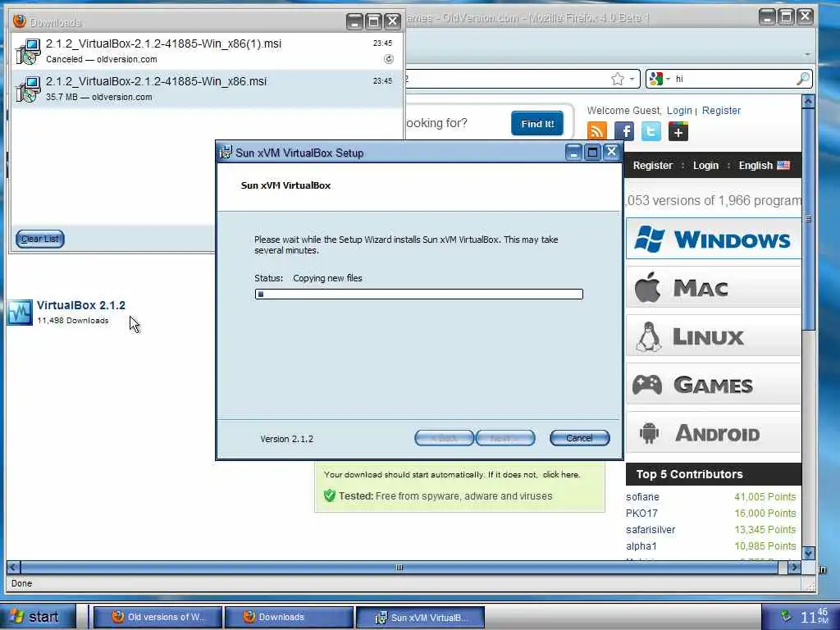The image size is (840, 630).
Task: Open the Facebook icon link
Action: pyautogui.click(x=624, y=131)
